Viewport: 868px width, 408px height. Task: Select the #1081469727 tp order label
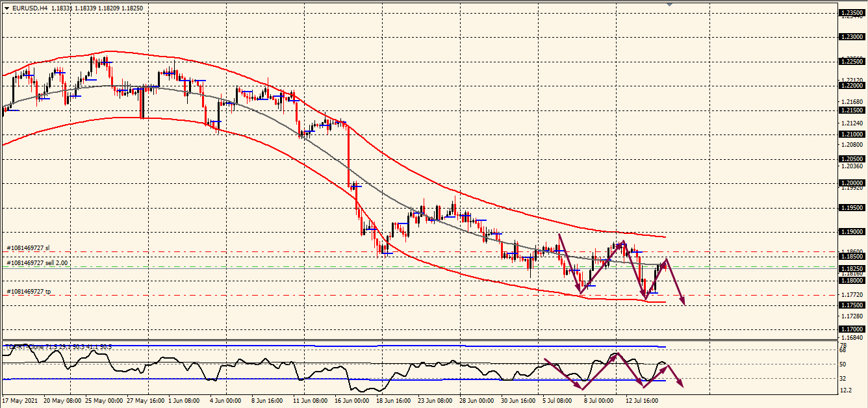[29, 292]
